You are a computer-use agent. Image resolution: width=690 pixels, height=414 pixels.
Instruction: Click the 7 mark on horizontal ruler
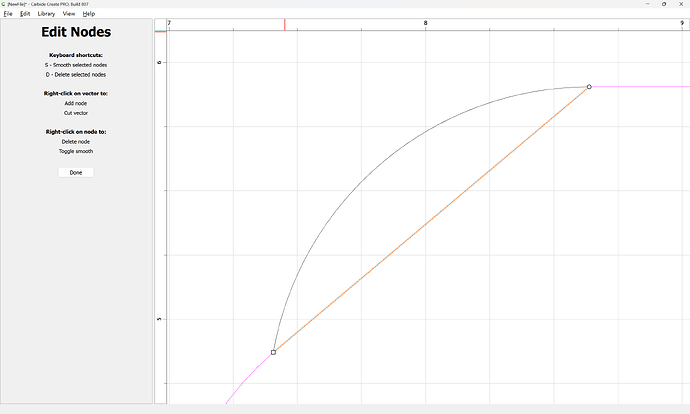click(x=169, y=23)
